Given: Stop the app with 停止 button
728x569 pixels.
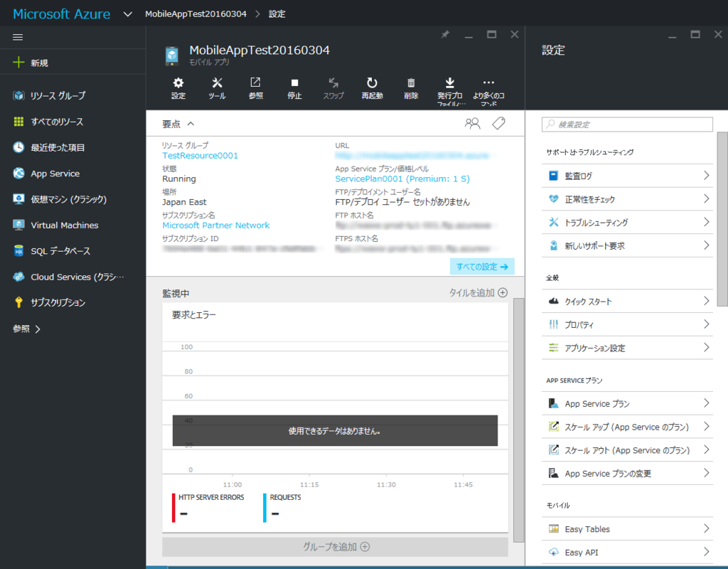Looking at the screenshot, I should pyautogui.click(x=294, y=88).
